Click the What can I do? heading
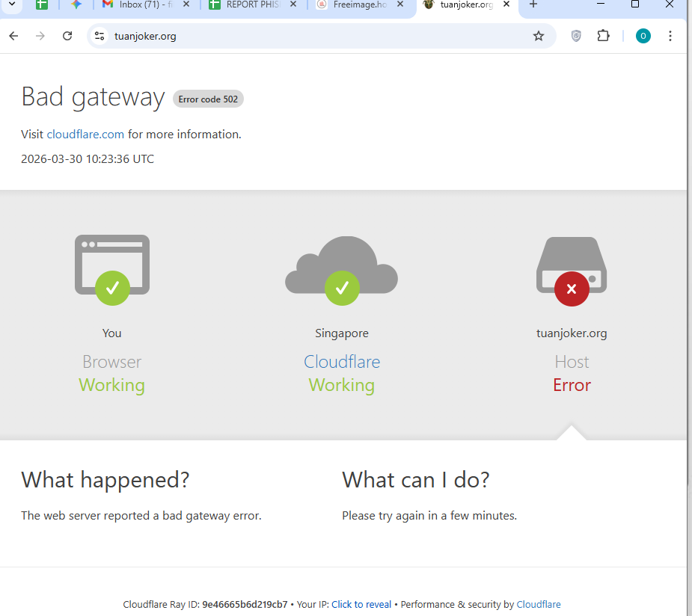The height and width of the screenshot is (616, 692). (416, 480)
